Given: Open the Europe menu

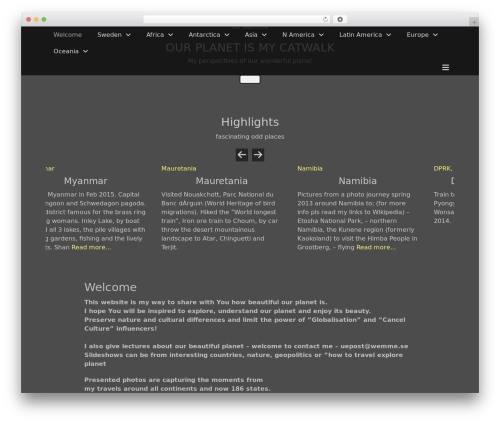Looking at the screenshot, I should pos(422,35).
